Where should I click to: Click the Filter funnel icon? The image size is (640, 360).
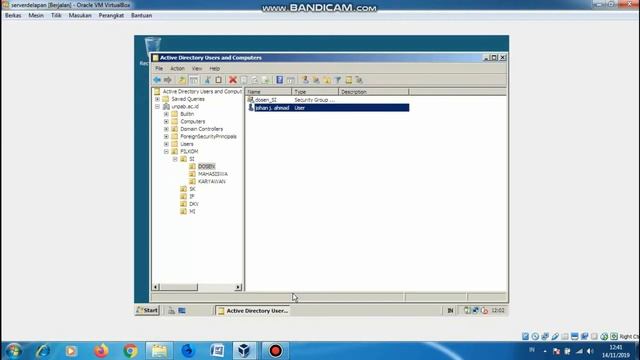(338, 80)
